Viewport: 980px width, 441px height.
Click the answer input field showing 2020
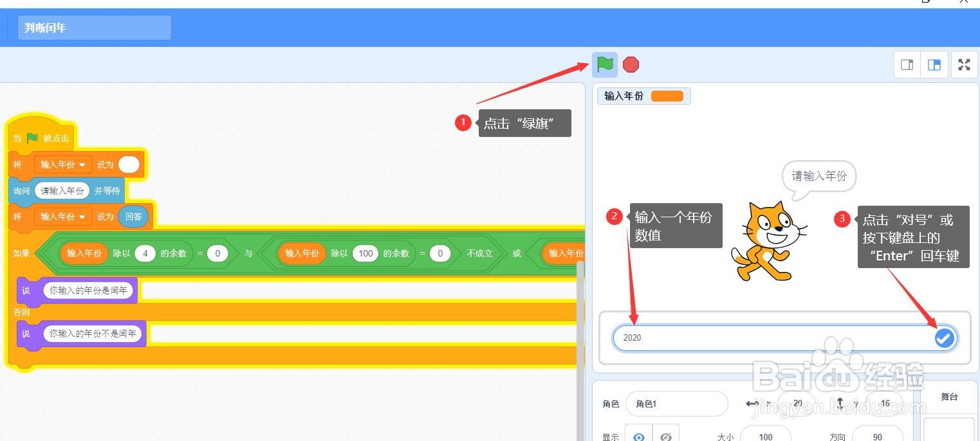click(740, 337)
